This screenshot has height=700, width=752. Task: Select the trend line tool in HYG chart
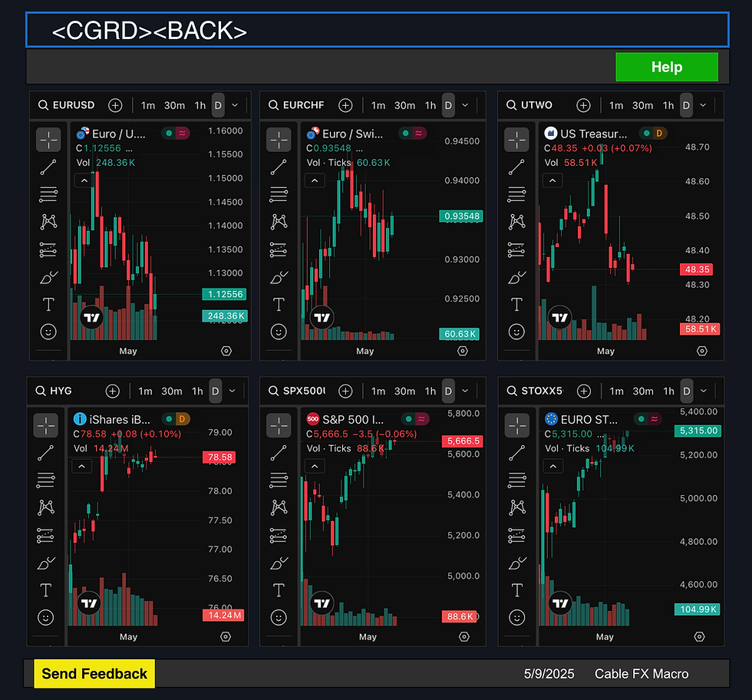tap(45, 453)
